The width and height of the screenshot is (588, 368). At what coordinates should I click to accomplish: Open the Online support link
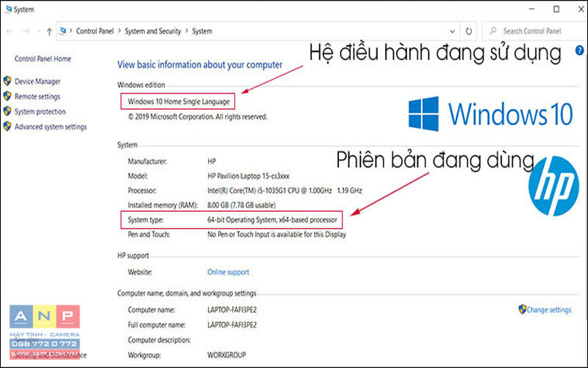pos(228,272)
